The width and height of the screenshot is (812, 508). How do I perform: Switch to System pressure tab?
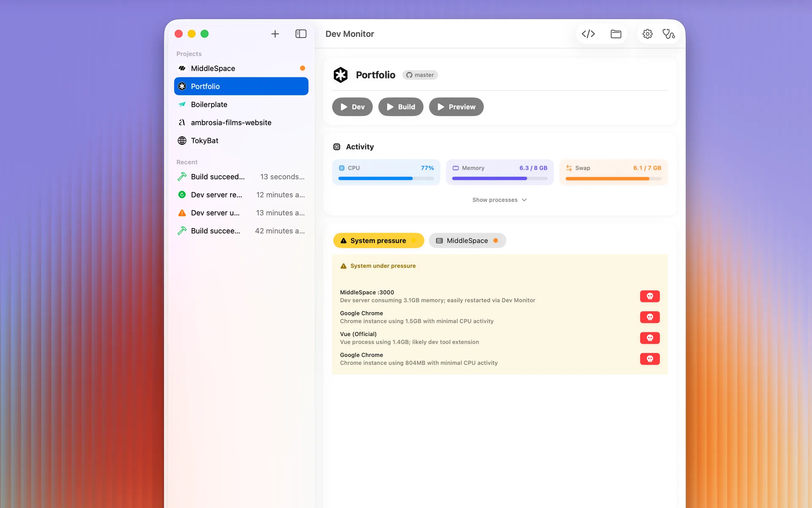tap(379, 240)
